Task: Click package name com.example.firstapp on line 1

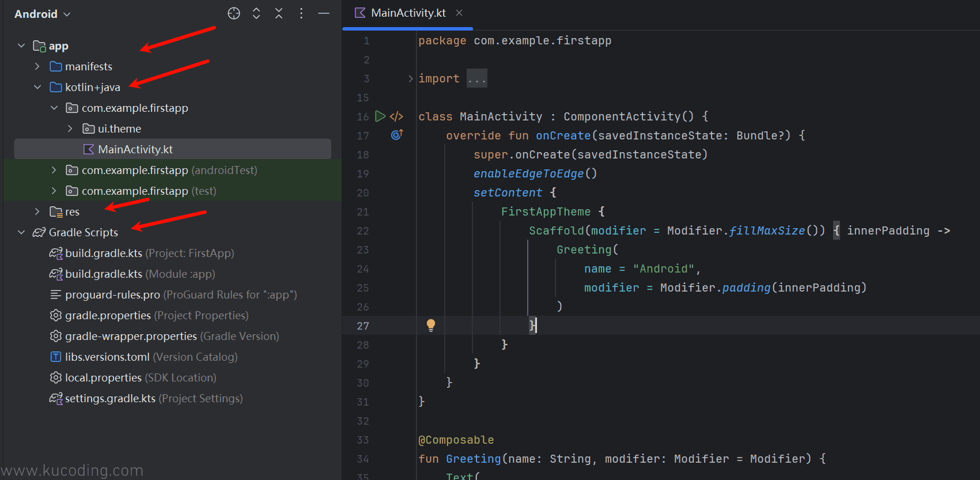Action: coord(542,40)
